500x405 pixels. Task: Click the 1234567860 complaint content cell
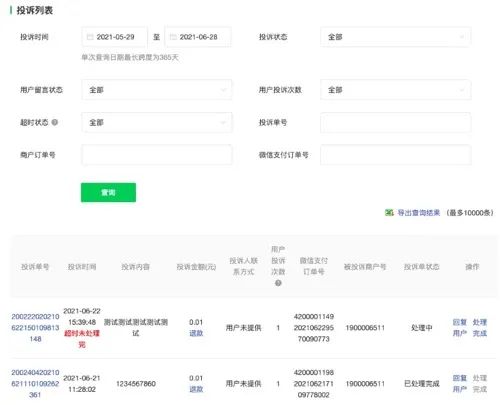tap(136, 384)
